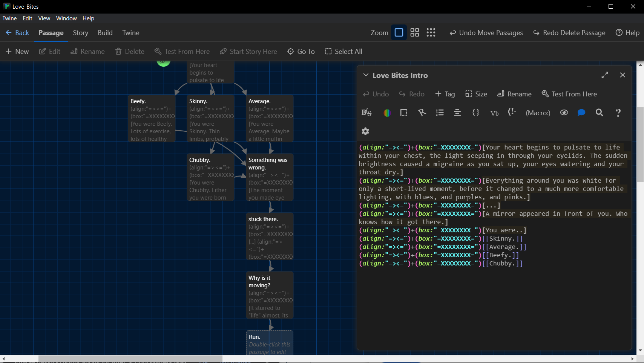Open the text alignment tool icon

click(x=457, y=113)
